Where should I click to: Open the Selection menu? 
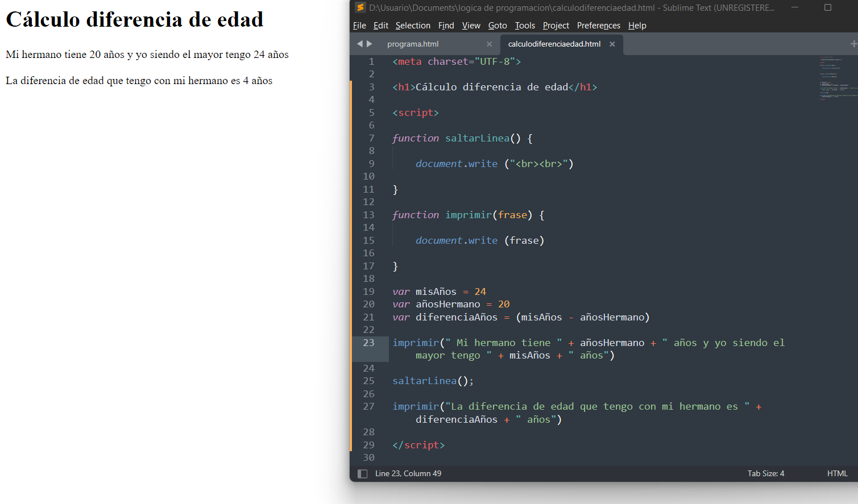(413, 26)
